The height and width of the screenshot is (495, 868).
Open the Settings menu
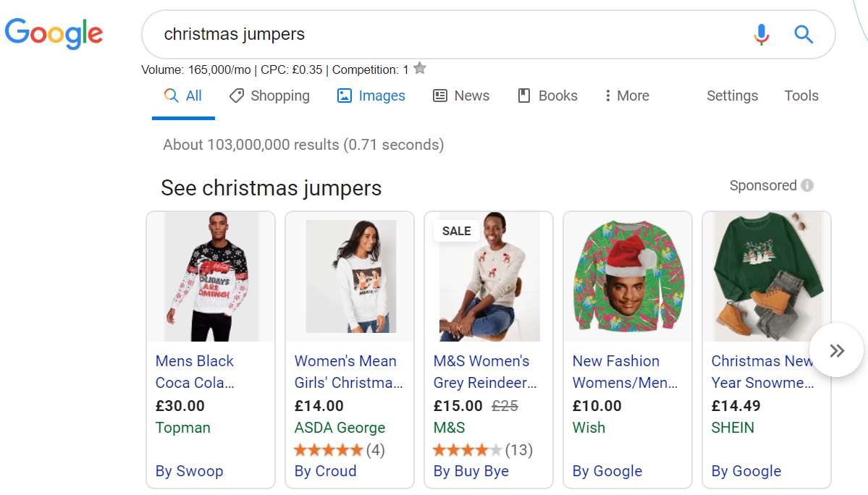click(x=732, y=96)
